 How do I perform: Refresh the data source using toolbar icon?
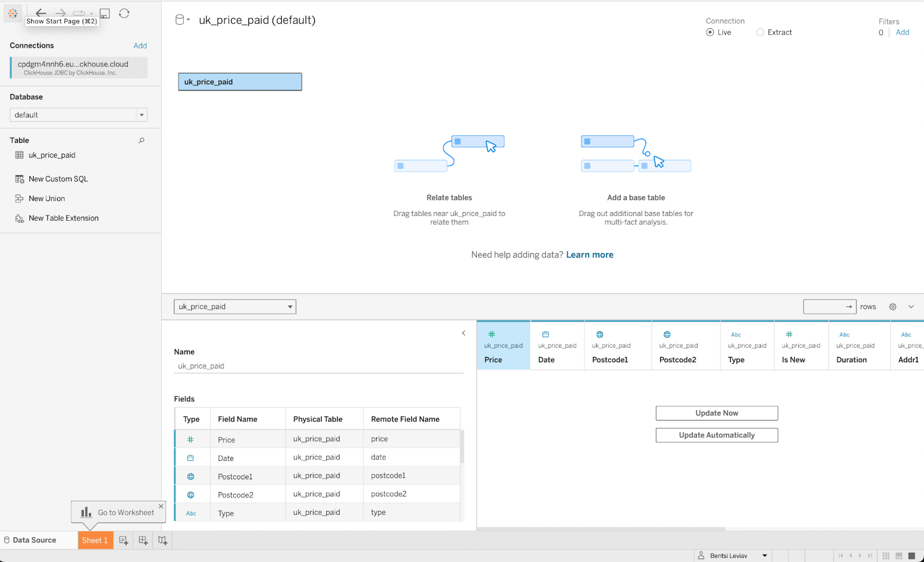pyautogui.click(x=124, y=13)
